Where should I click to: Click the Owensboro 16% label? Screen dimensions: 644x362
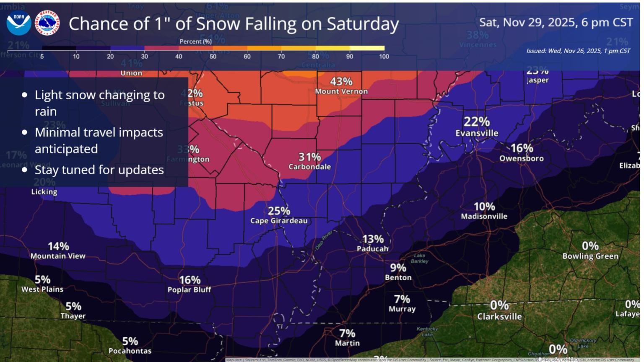click(522, 153)
